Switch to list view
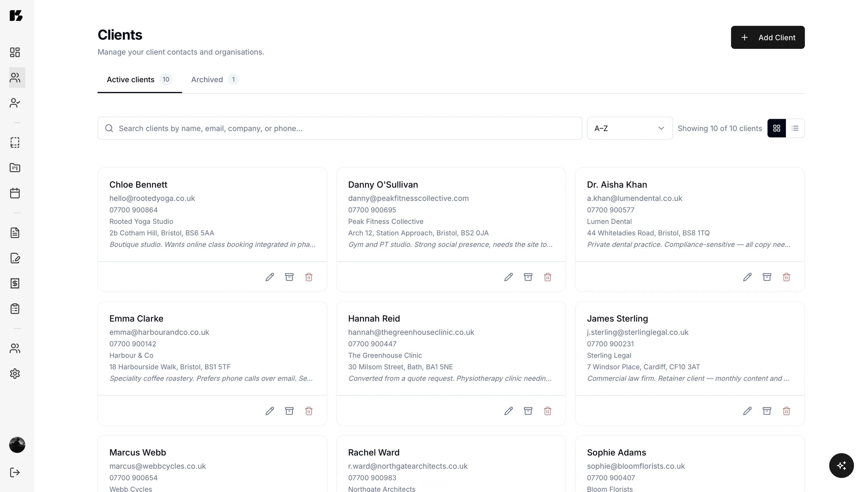Screen dimensions: 868x492 click(795, 128)
